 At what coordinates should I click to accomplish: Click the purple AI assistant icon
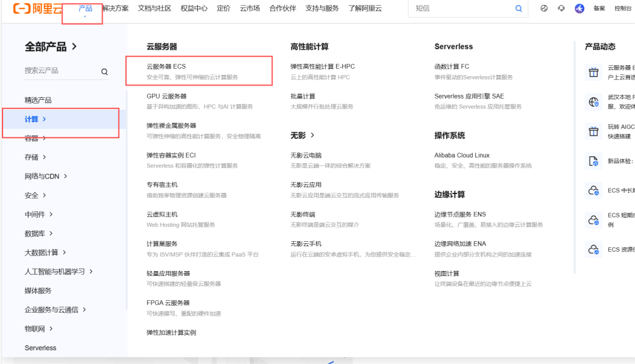(579, 9)
